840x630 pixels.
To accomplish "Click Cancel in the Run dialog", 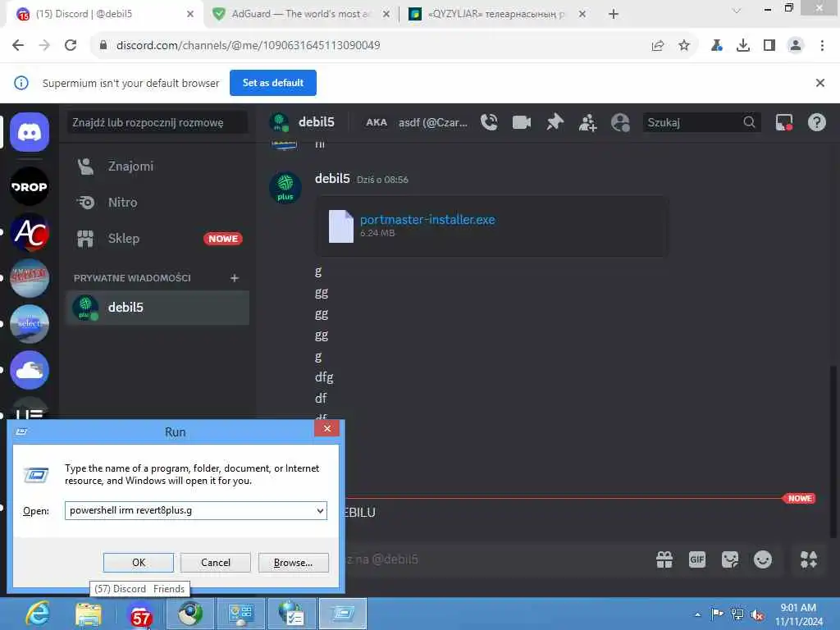I will pos(216,563).
